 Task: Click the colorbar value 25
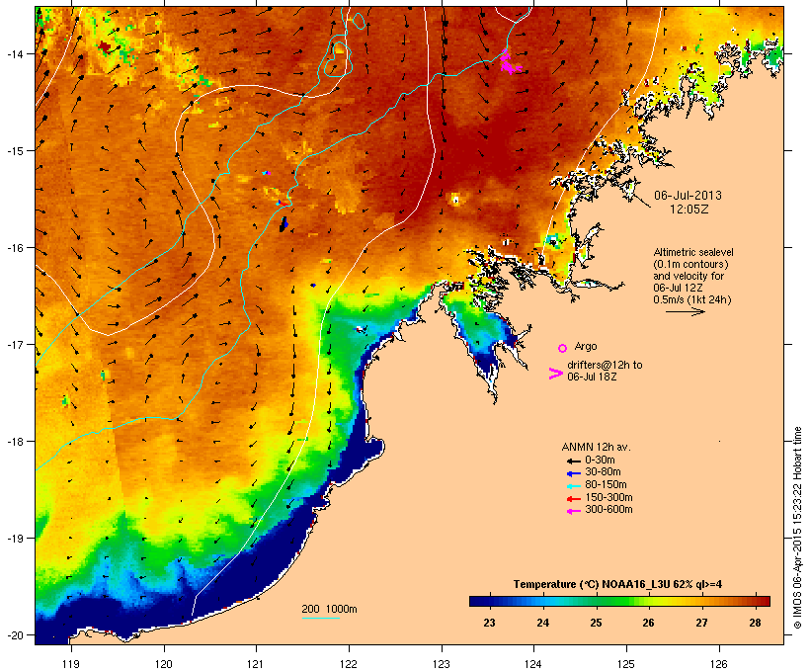[596, 623]
